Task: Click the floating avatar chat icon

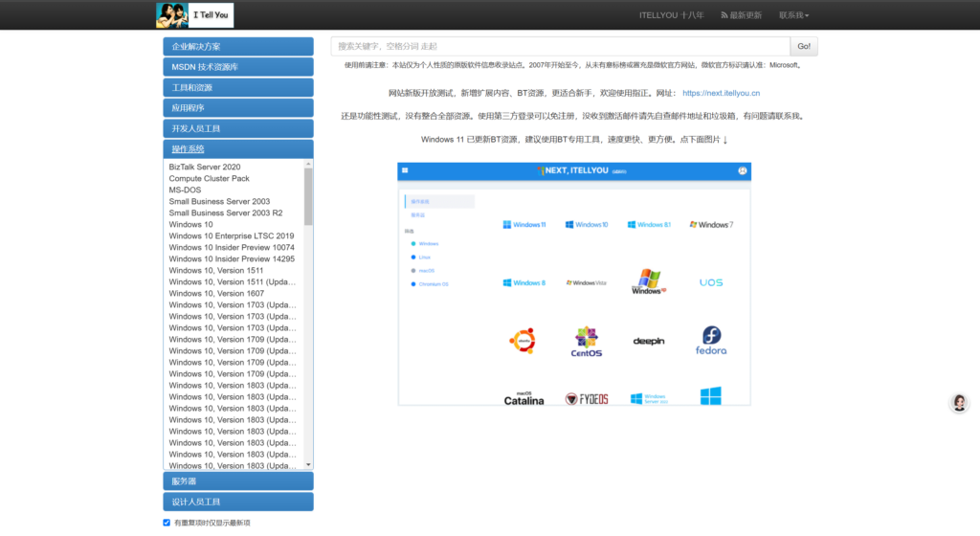Action: click(959, 403)
